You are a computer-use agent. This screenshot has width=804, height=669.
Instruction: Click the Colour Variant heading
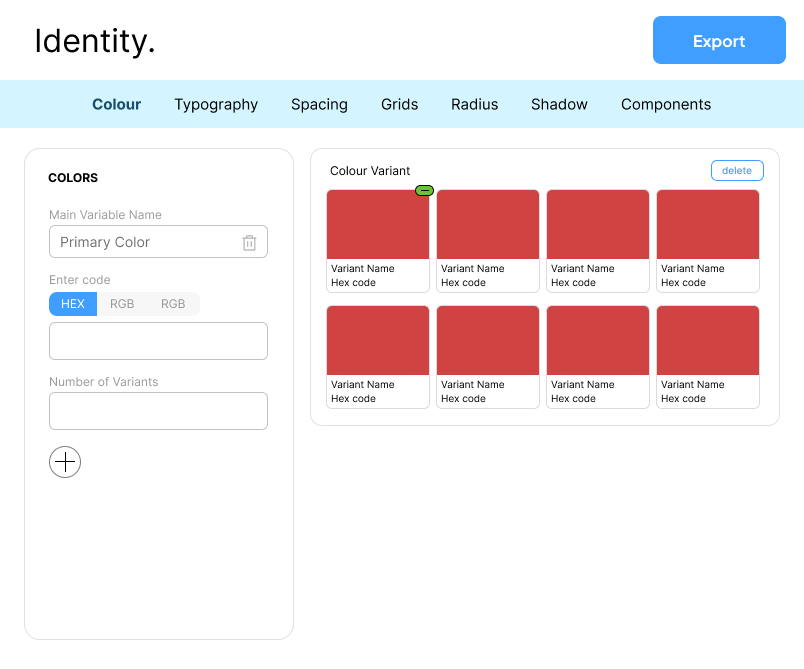(x=370, y=171)
